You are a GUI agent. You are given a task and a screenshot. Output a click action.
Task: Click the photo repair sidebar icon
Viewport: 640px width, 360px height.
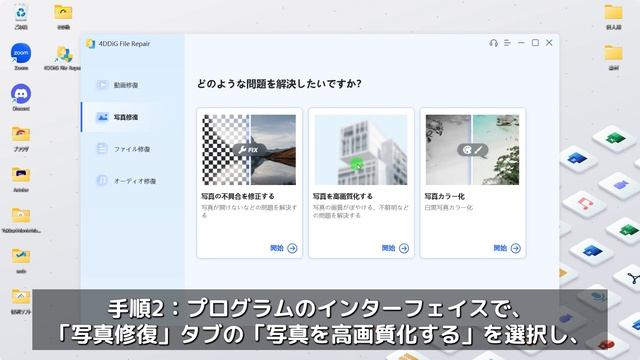click(102, 117)
